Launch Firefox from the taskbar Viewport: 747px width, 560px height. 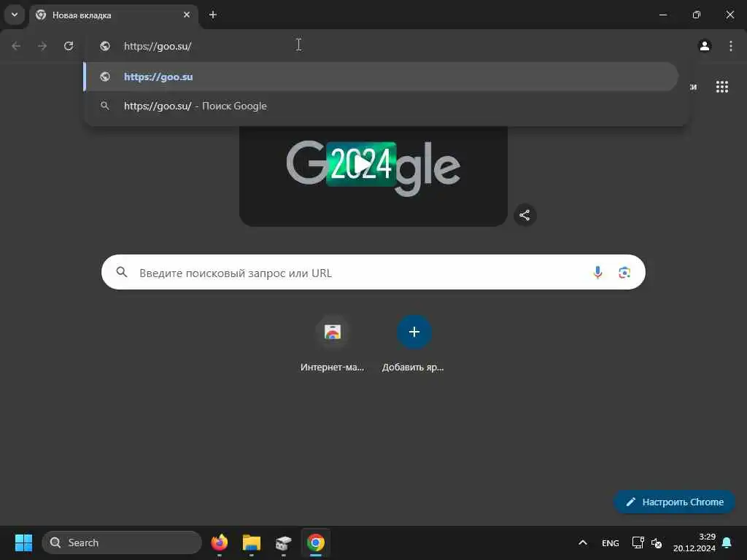tap(219, 542)
